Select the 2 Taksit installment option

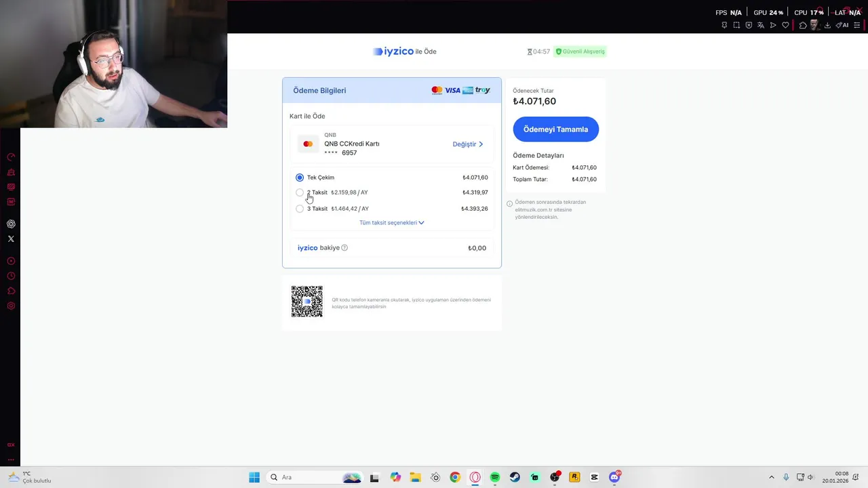(300, 192)
